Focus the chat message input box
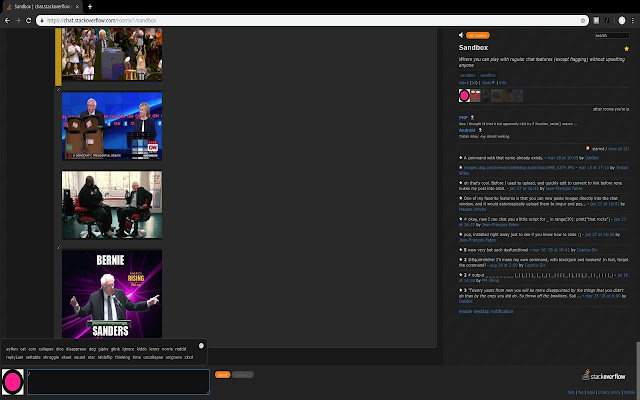Viewport: 640px width, 400px height. point(118,382)
